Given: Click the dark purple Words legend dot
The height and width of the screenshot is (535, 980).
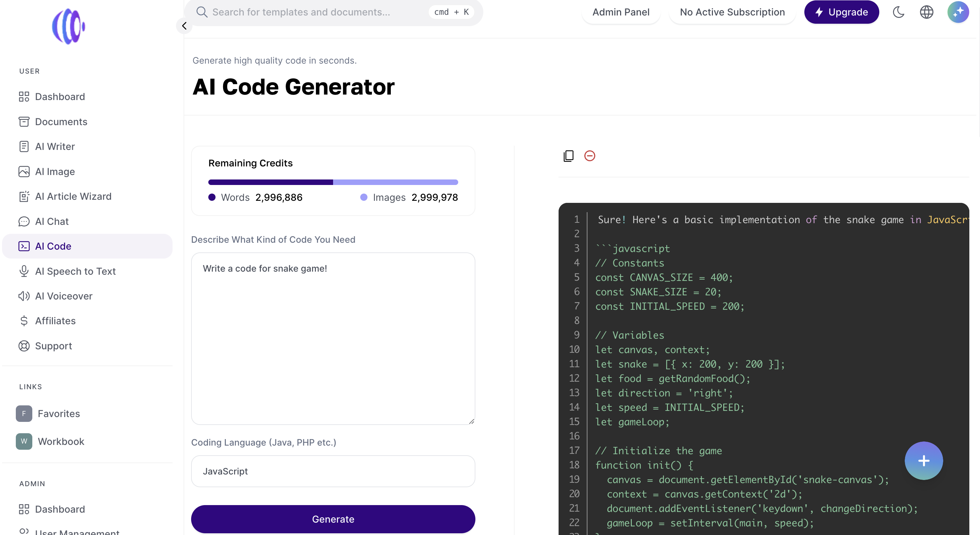Looking at the screenshot, I should (x=212, y=197).
